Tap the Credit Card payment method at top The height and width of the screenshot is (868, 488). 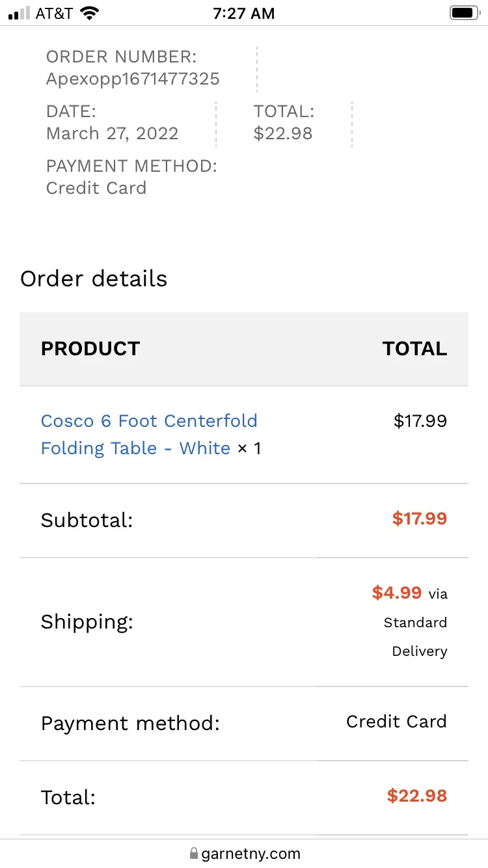coord(96,188)
